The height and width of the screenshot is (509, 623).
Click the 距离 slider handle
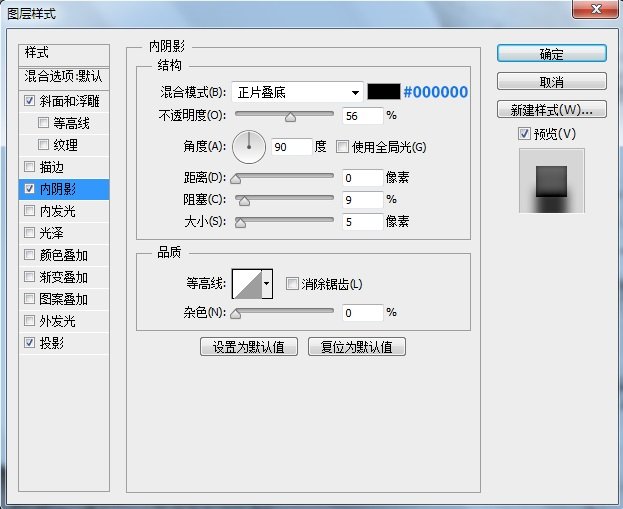click(236, 179)
